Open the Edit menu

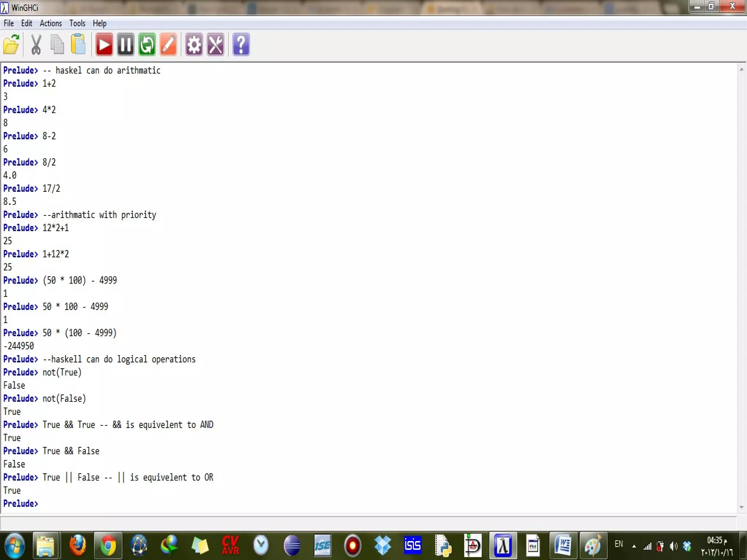(x=27, y=23)
